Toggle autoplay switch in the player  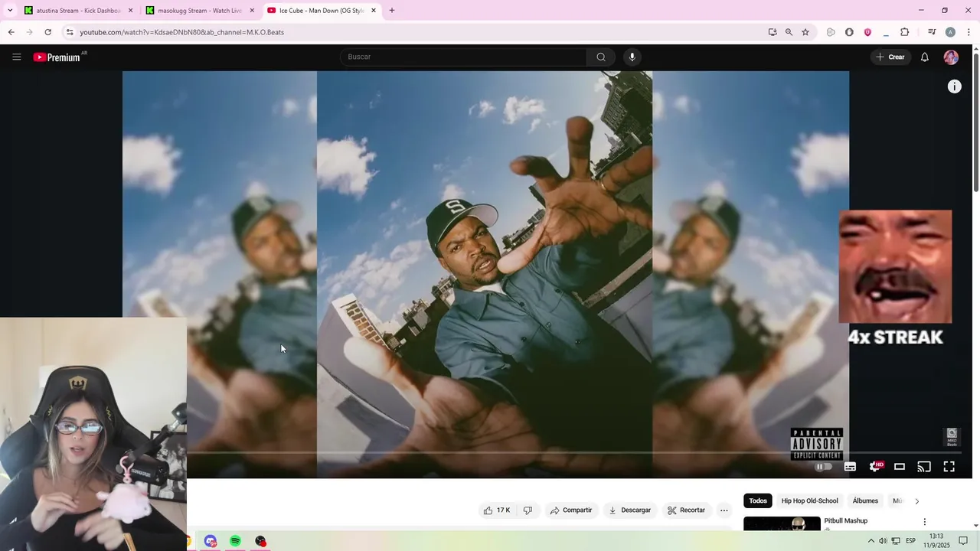(x=824, y=467)
